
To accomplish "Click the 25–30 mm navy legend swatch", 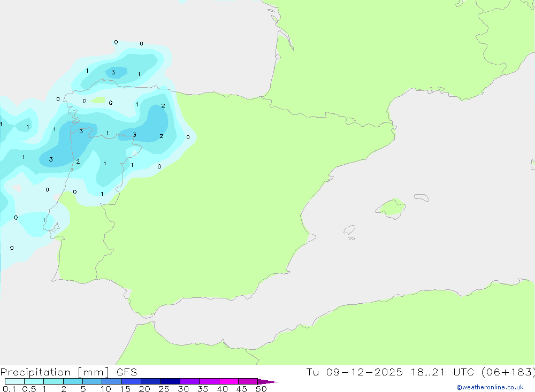I will tap(170, 381).
